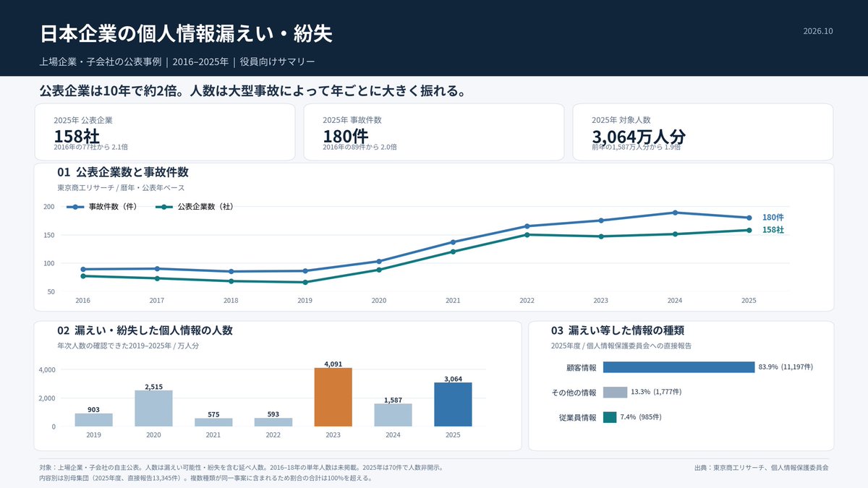Click the 2026.10 date in the header
Screen dimensions: 868x488
pos(818,31)
